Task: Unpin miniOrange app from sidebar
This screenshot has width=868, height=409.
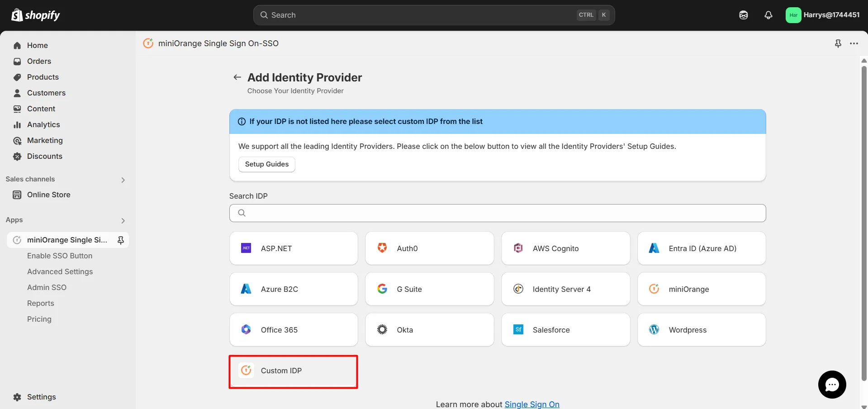Action: 121,240
